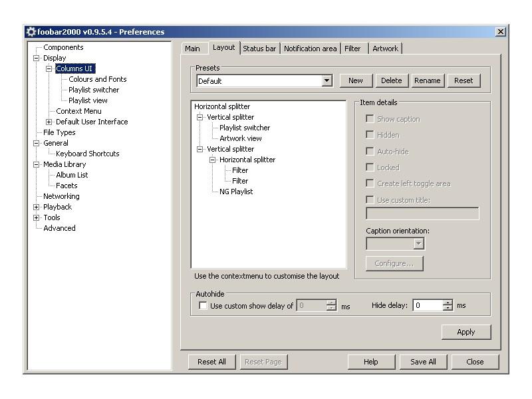Viewport: 532px width, 399px height.
Task: Select Playlist switcher under Columns UI
Action: pyautogui.click(x=94, y=90)
